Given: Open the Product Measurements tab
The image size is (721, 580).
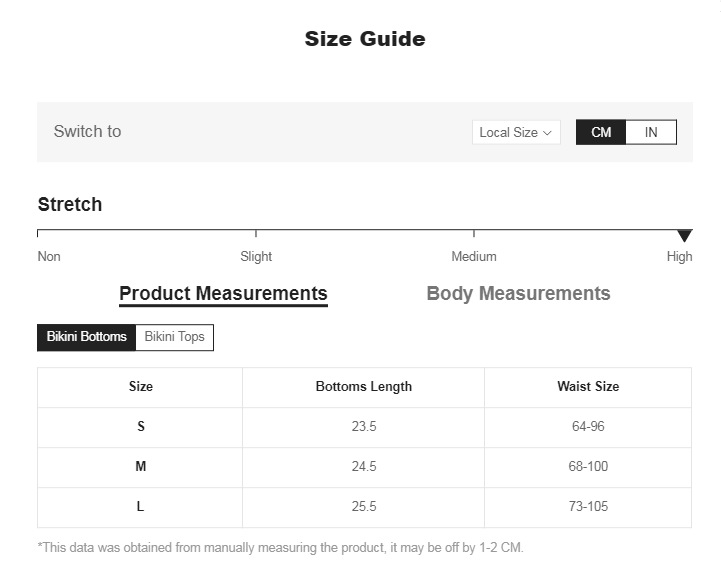Looking at the screenshot, I should pyautogui.click(x=223, y=293).
